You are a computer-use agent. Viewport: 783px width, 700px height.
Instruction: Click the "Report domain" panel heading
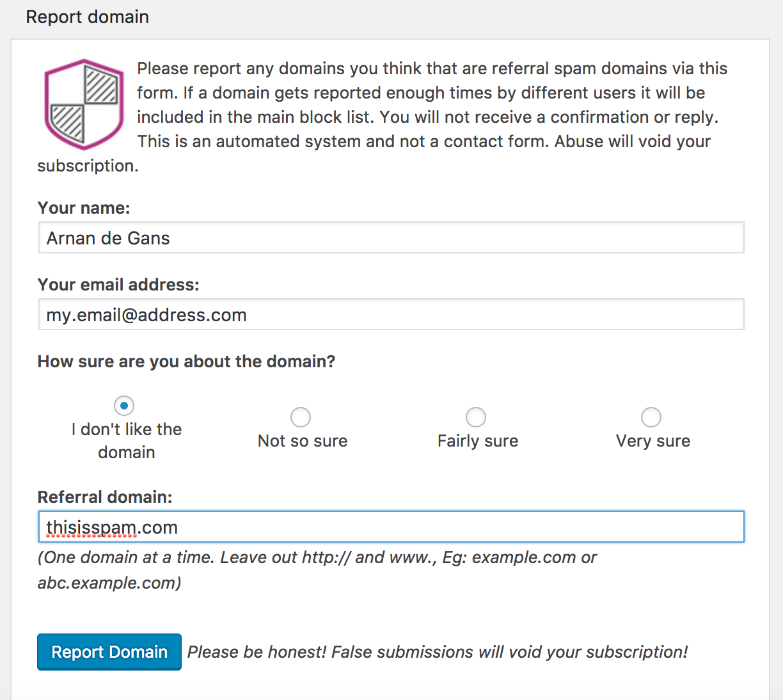(x=88, y=17)
